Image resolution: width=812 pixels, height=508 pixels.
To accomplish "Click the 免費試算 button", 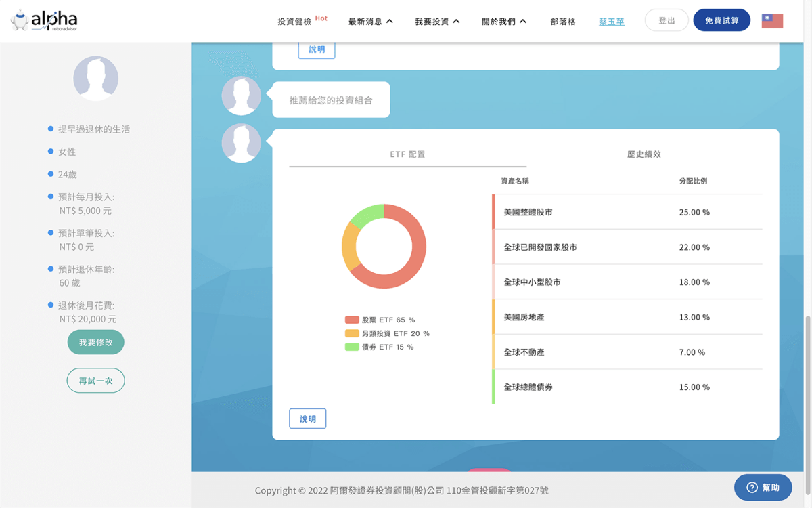I will click(721, 20).
